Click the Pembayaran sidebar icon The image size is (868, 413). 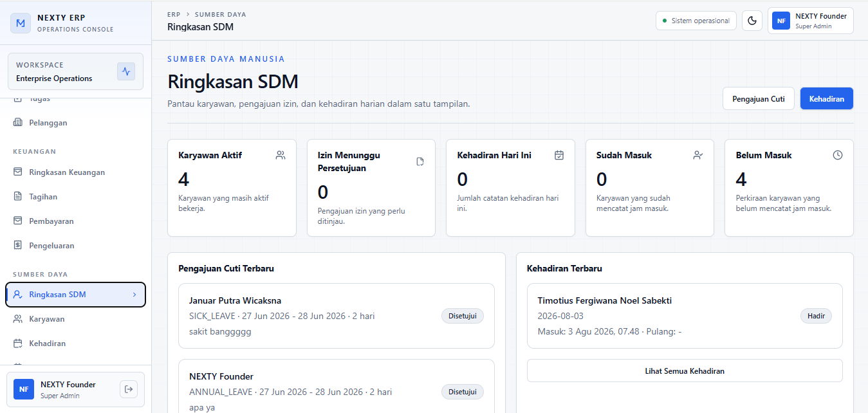click(18, 221)
